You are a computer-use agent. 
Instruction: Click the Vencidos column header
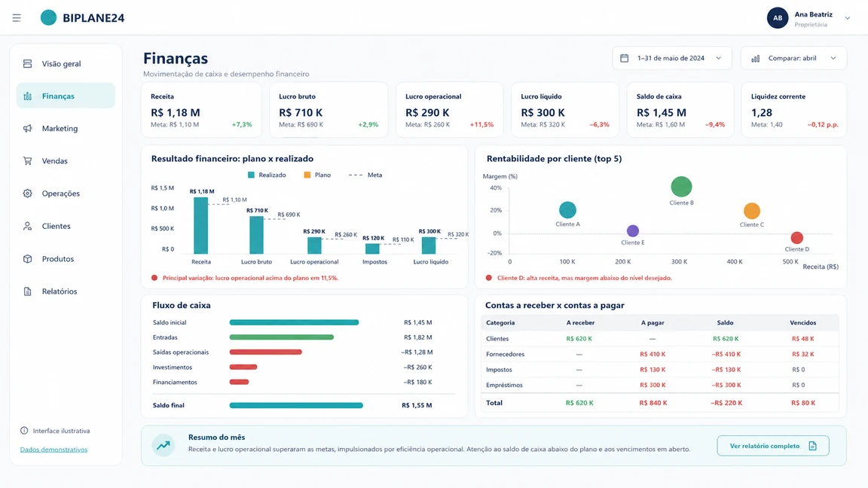tap(802, 322)
